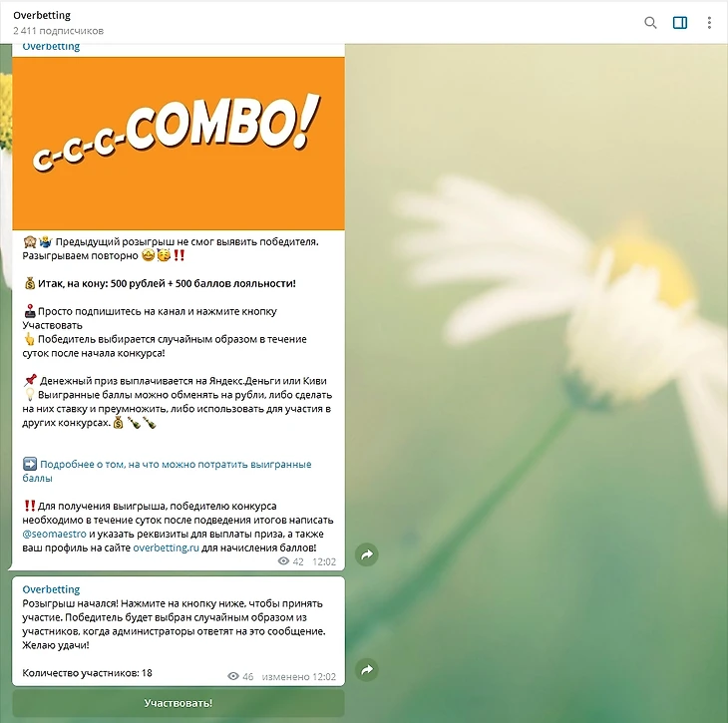Screen dimensions: 728x723
Task: Click Overbetting sender name on second message
Action: tap(51, 589)
